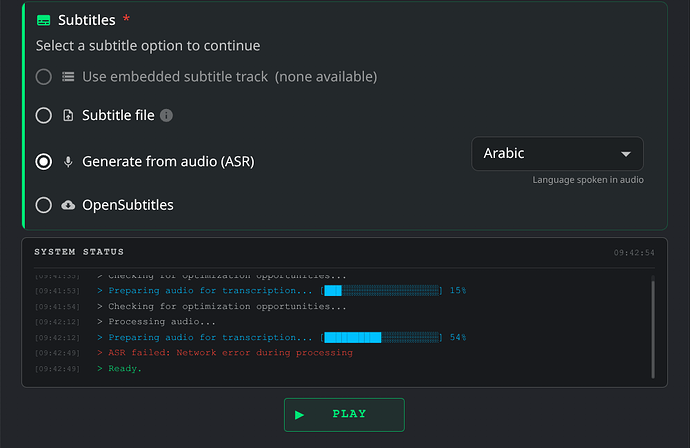Image resolution: width=690 pixels, height=448 pixels.
Task: Select the Subtitle file radio button
Action: pyautogui.click(x=44, y=116)
